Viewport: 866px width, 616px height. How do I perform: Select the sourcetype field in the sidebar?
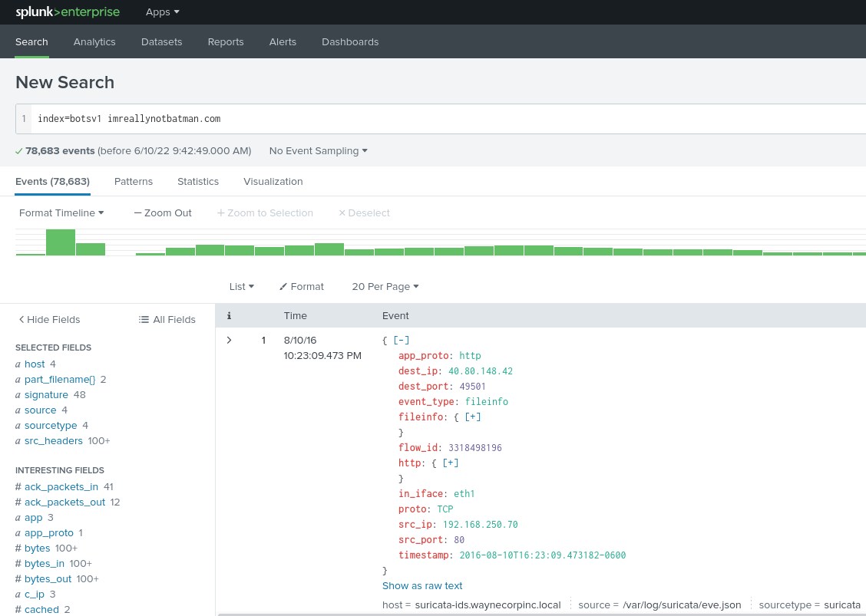pos(51,426)
